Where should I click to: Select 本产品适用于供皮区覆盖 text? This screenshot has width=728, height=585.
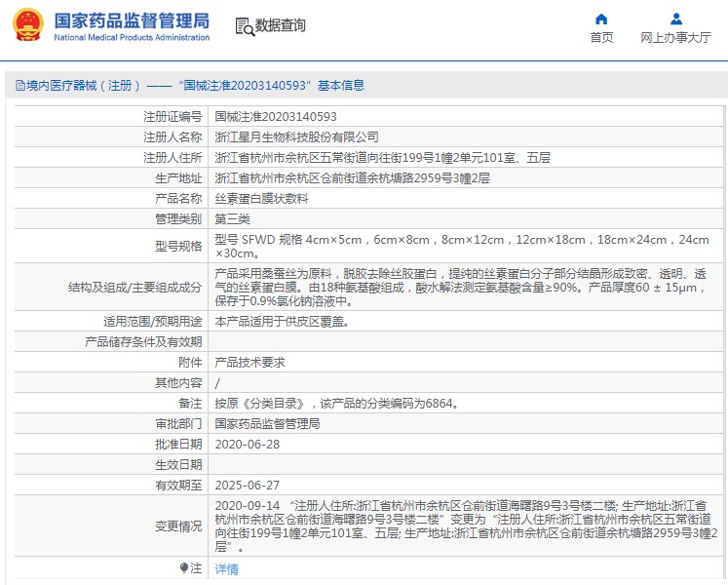point(282,321)
